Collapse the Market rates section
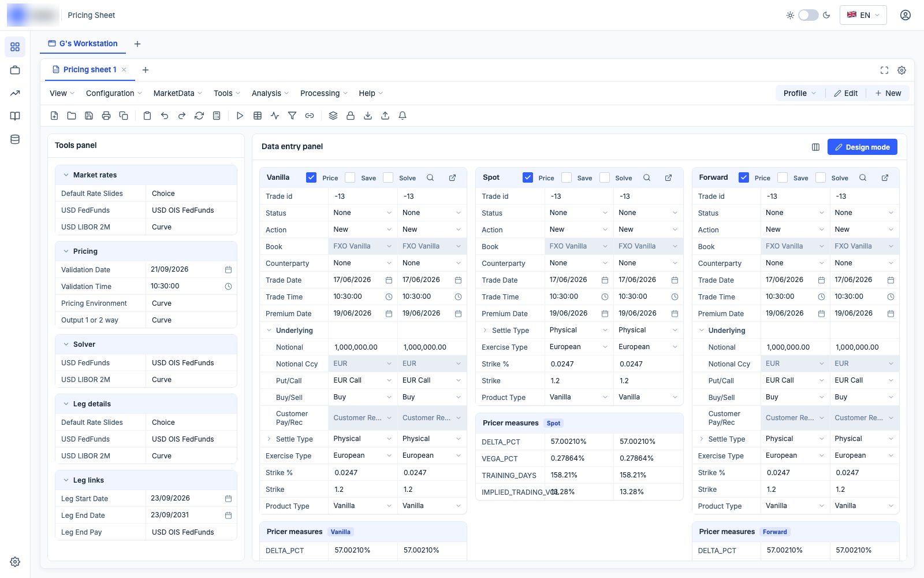The height and width of the screenshot is (578, 924). pyautogui.click(x=66, y=175)
